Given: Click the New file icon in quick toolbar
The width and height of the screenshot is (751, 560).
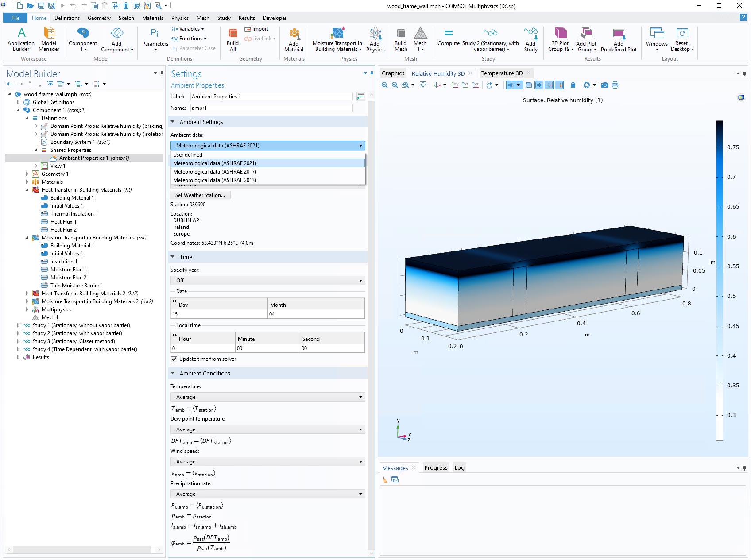Looking at the screenshot, I should tap(19, 6).
